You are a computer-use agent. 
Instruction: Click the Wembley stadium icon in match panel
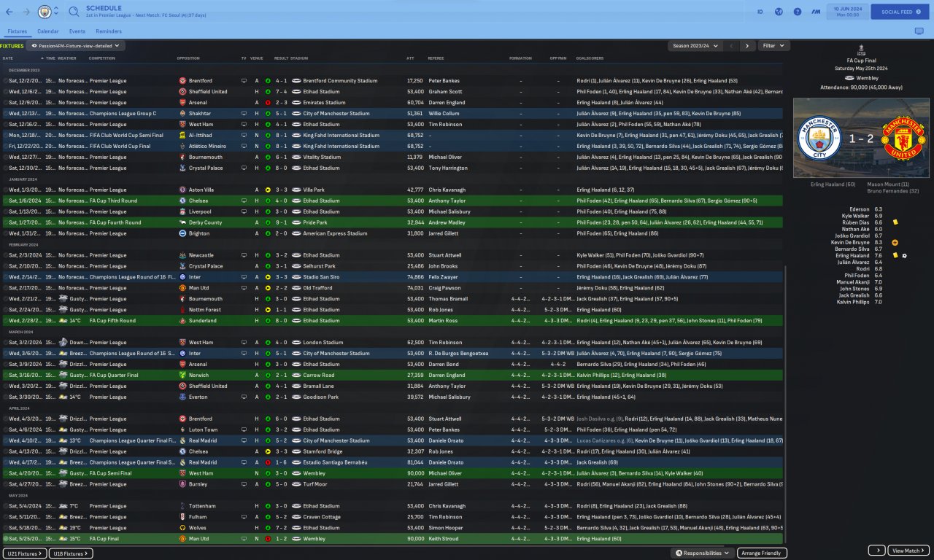pos(849,77)
